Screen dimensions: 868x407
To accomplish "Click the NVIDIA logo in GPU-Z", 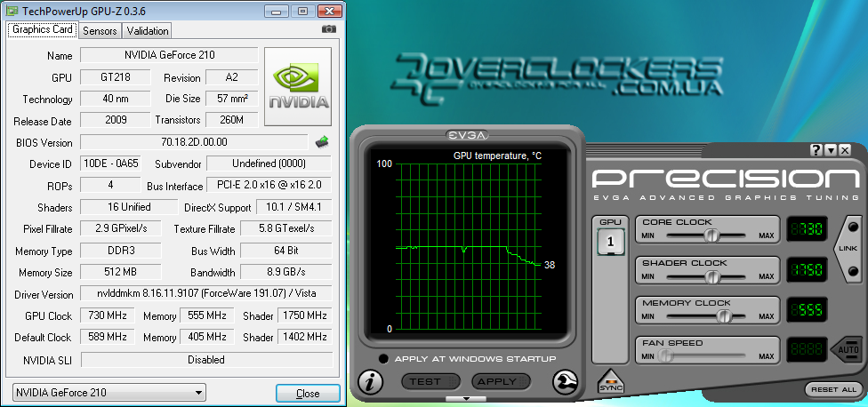I will click(x=298, y=87).
